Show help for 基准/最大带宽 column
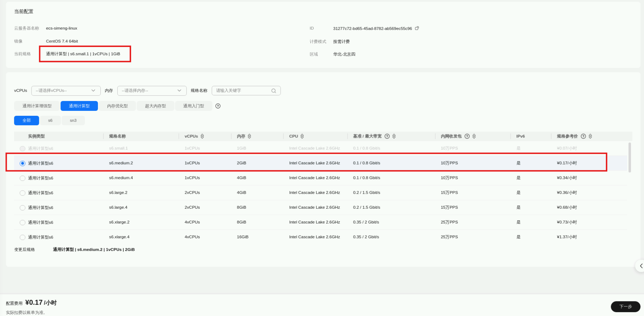The height and width of the screenshot is (316, 644). click(387, 136)
